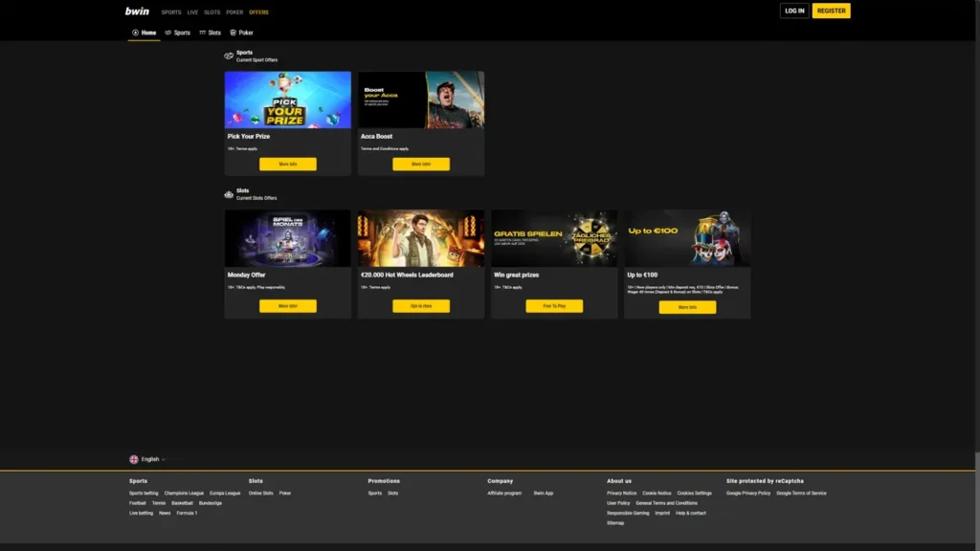Screen dimensions: 980x551
Task: Click the Tennis footer link
Action: pyautogui.click(x=159, y=503)
